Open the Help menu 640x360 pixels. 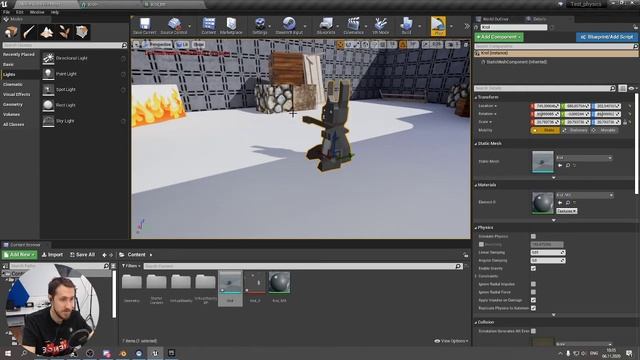click(55, 12)
